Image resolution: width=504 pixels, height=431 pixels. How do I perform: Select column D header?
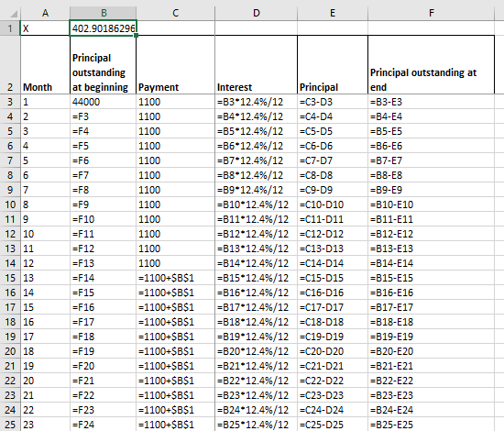coord(257,13)
